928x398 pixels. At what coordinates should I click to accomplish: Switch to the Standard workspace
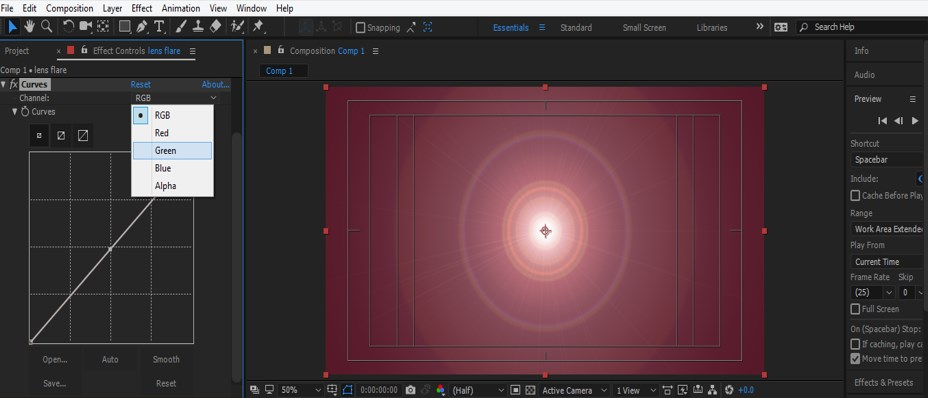(576, 27)
